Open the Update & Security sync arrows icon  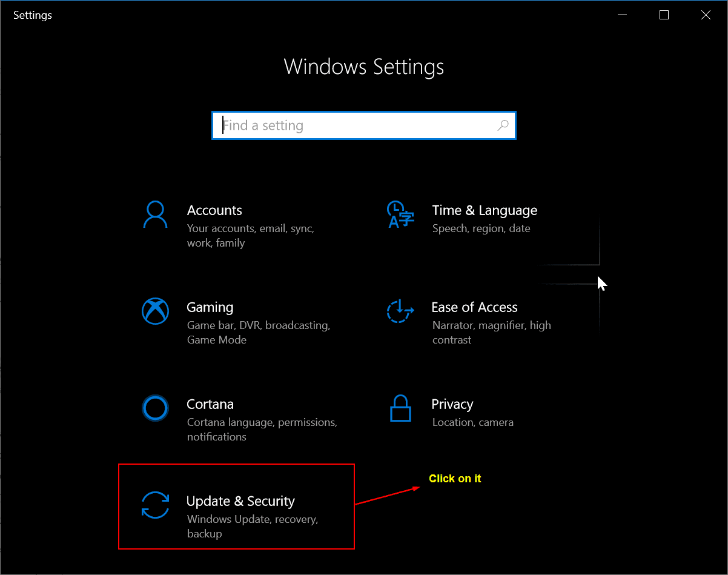point(155,505)
